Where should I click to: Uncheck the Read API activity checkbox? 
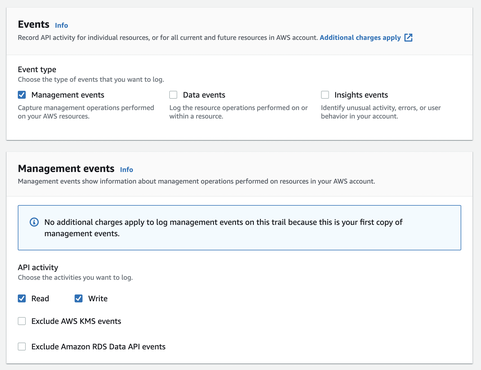coord(22,298)
